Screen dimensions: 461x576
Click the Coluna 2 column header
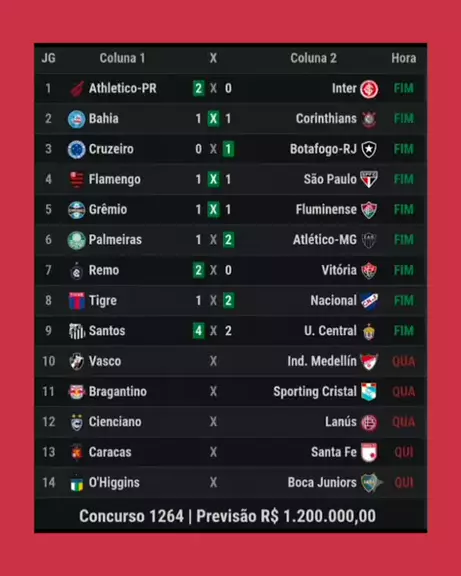point(313,58)
